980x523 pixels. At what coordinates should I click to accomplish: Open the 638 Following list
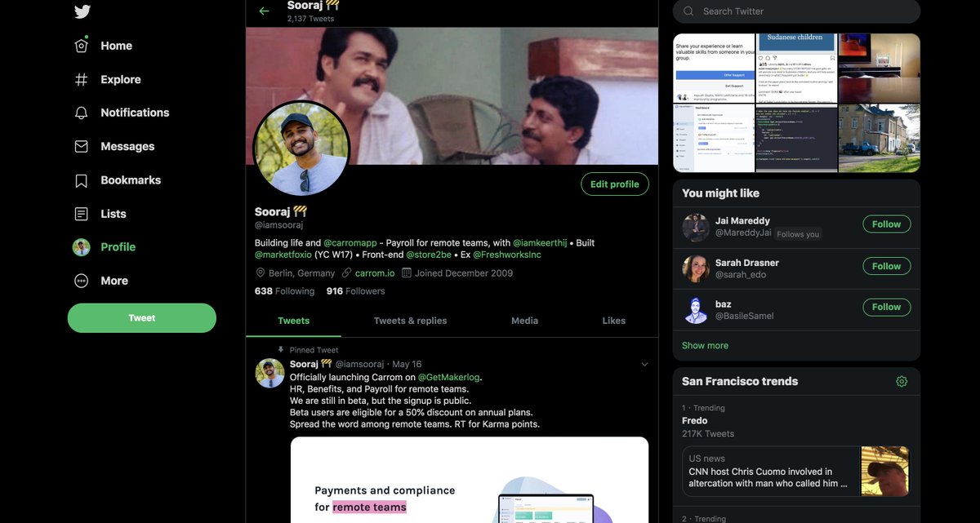point(284,291)
